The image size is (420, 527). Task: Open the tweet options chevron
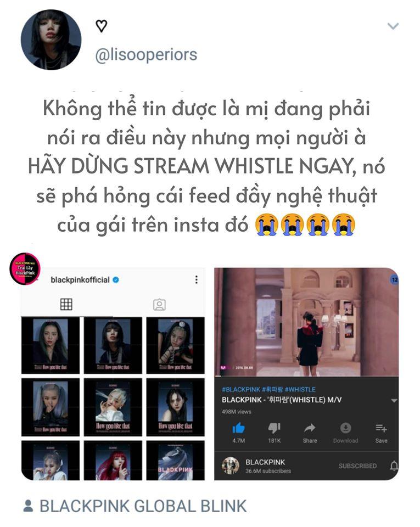tap(393, 26)
